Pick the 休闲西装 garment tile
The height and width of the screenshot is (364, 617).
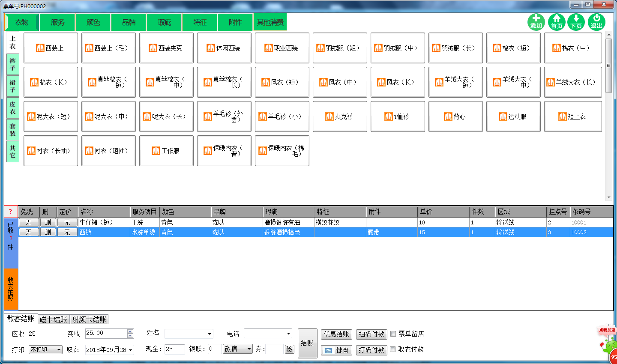click(x=224, y=48)
